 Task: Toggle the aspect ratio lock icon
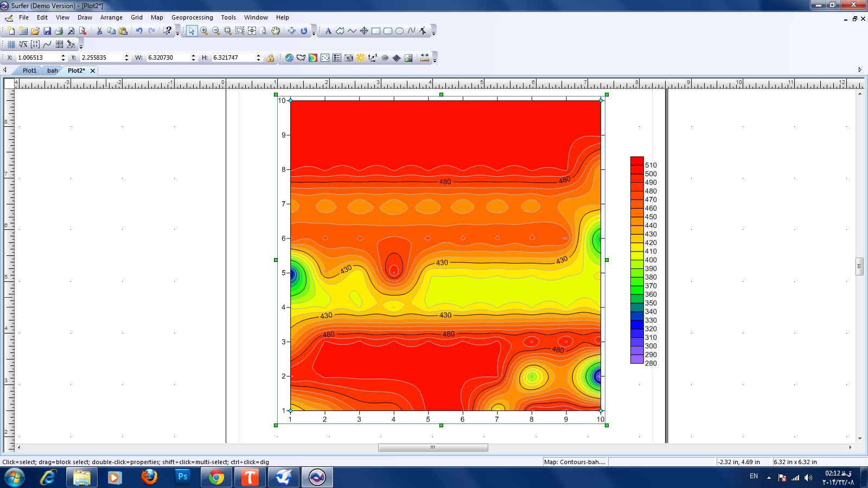coord(270,58)
